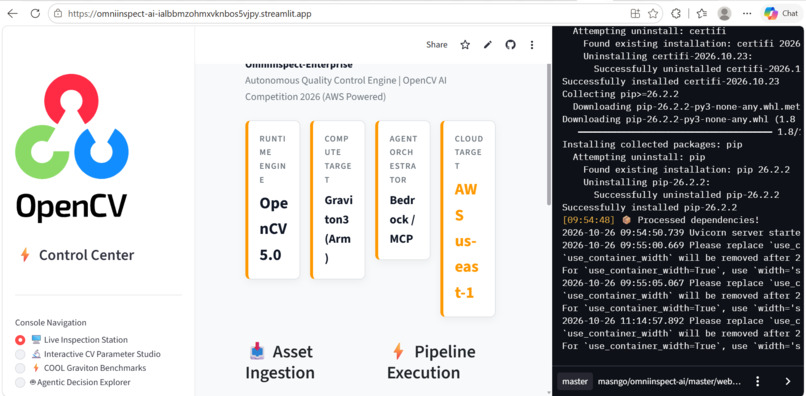Favorite the app with the Streamlit star icon
The height and width of the screenshot is (396, 806).
(x=465, y=45)
